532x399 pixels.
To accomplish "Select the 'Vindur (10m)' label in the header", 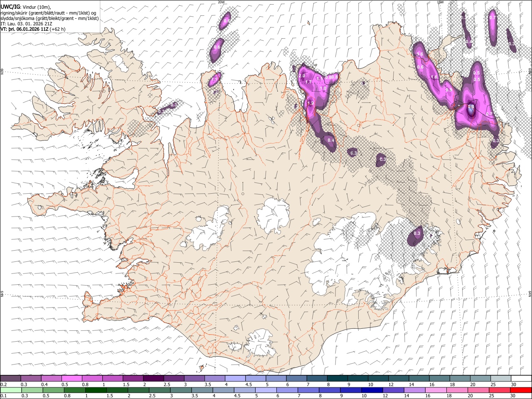I will pyautogui.click(x=37, y=7).
